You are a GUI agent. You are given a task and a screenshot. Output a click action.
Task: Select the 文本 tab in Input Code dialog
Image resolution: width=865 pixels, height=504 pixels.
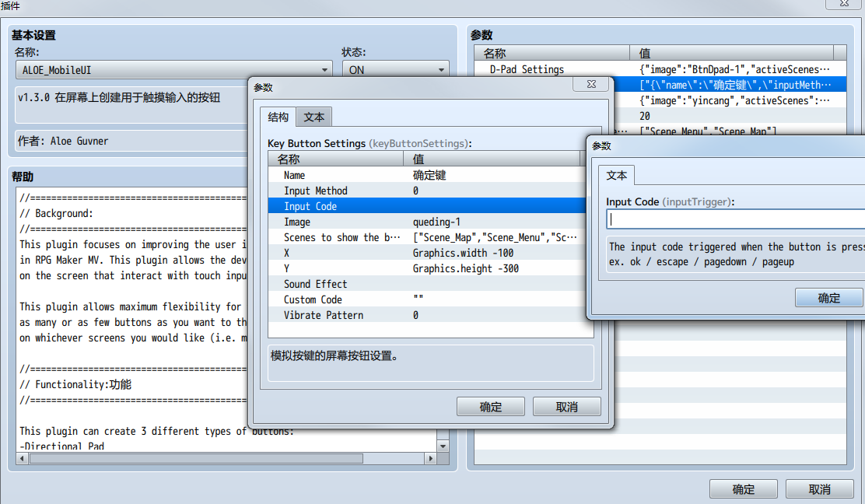616,175
